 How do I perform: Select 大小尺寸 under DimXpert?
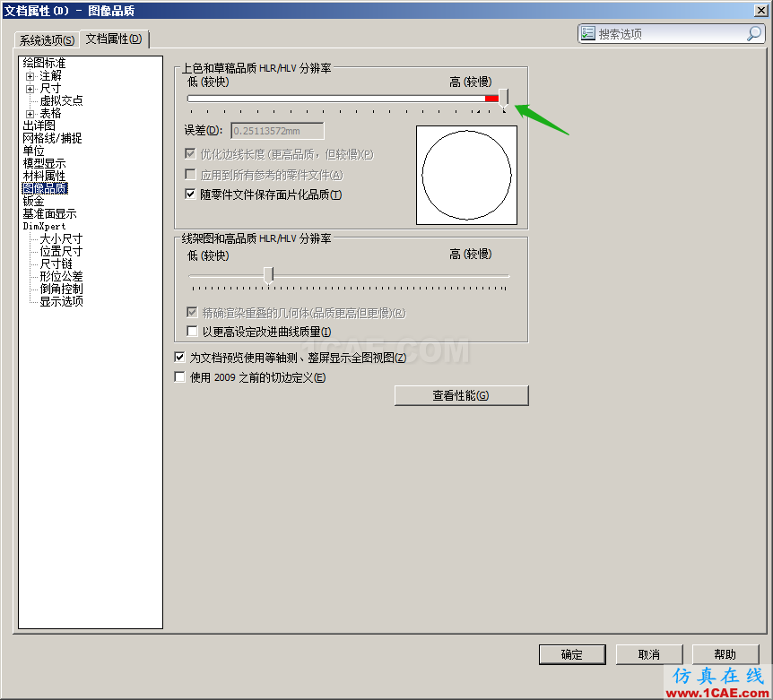tap(61, 239)
